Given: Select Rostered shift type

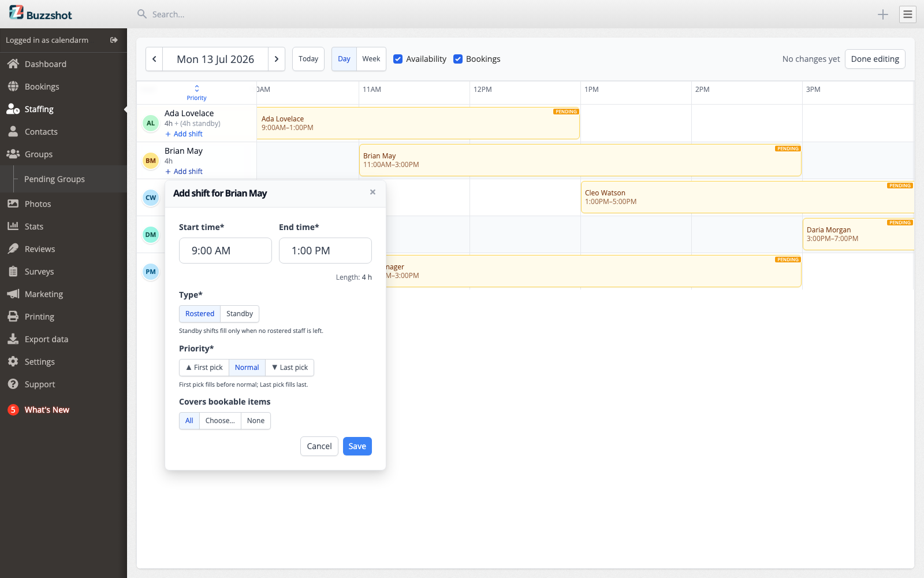Looking at the screenshot, I should [x=200, y=314].
